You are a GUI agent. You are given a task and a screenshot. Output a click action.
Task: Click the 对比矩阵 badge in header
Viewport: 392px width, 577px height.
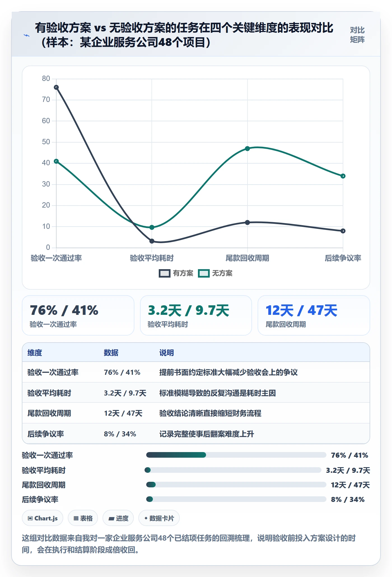coord(357,35)
